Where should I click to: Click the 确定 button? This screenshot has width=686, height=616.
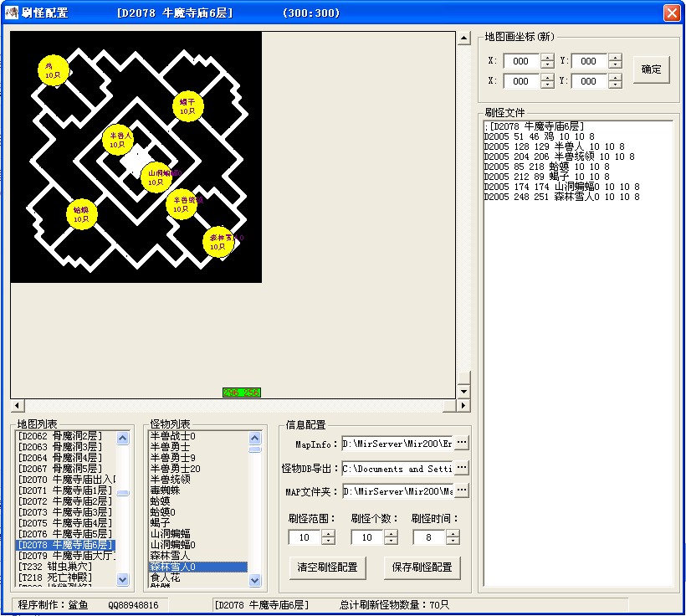click(651, 69)
